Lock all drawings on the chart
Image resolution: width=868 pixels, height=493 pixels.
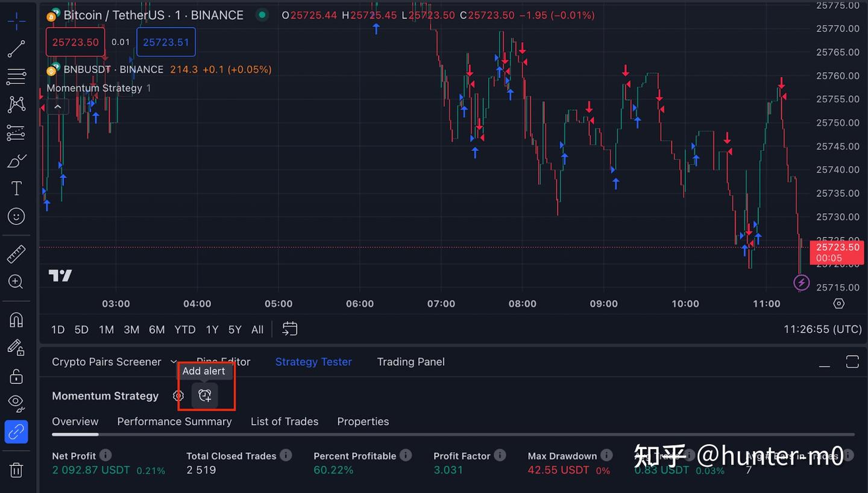[16, 375]
